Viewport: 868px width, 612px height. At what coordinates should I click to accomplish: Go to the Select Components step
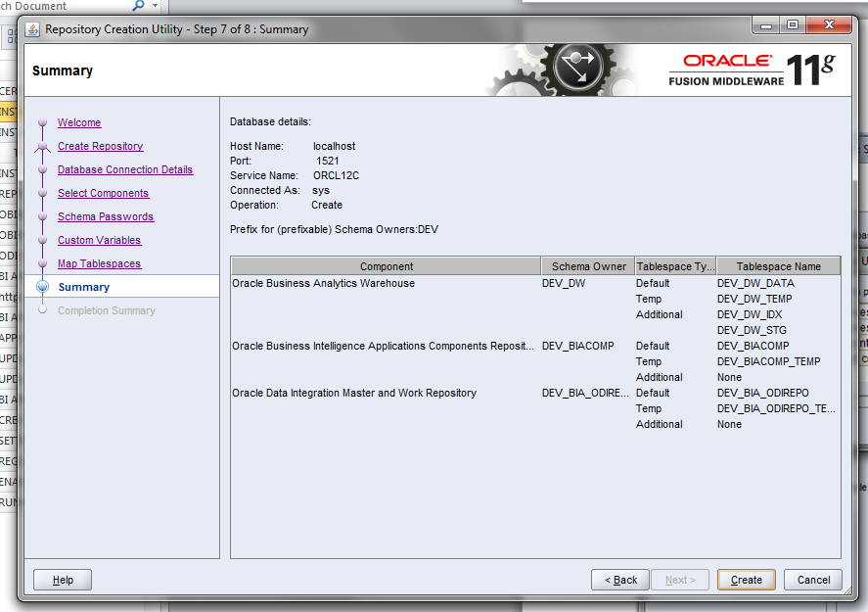pyautogui.click(x=103, y=193)
